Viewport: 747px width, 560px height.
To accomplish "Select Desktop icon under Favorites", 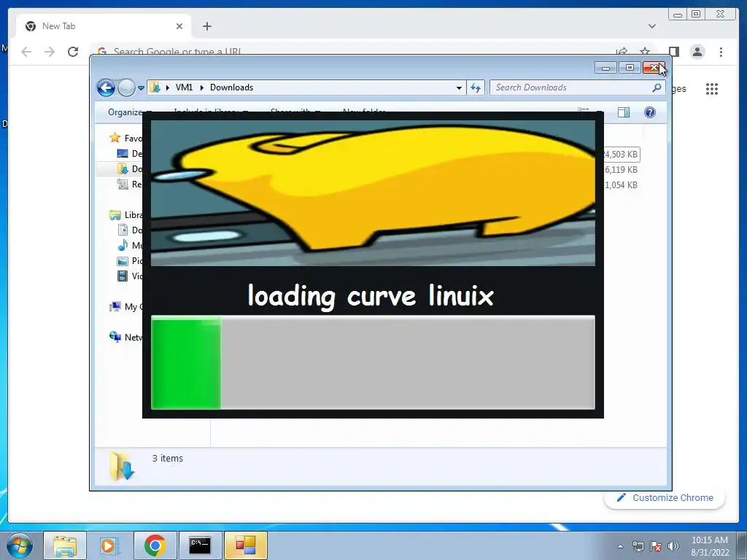I will 123,153.
